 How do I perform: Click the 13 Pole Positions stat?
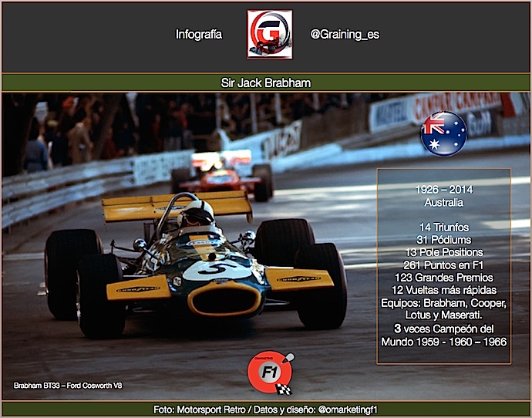click(x=443, y=252)
